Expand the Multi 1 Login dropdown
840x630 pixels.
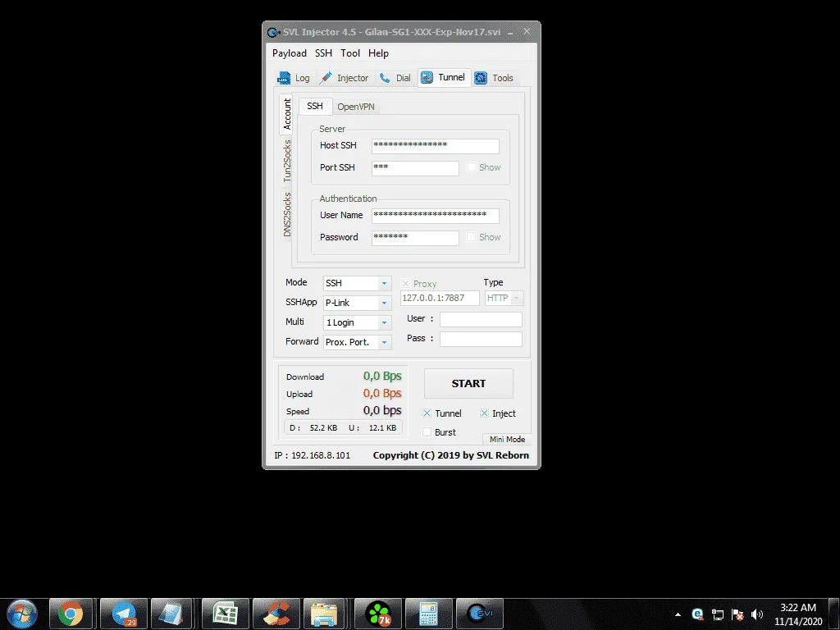click(384, 323)
